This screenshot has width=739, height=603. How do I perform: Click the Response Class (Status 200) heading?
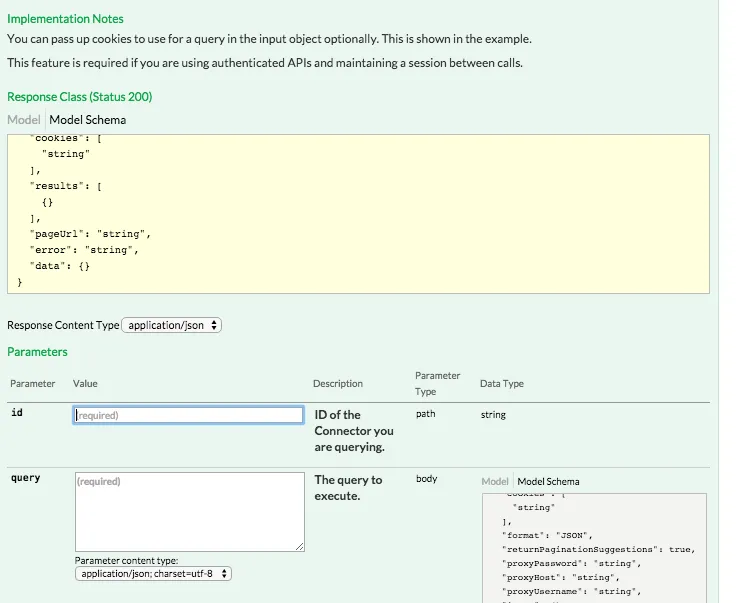point(80,97)
